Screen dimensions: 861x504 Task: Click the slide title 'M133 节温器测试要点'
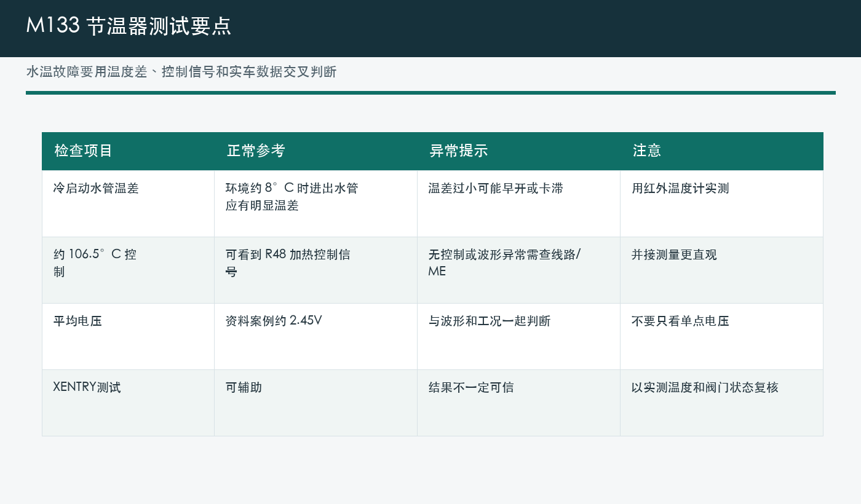(x=129, y=26)
